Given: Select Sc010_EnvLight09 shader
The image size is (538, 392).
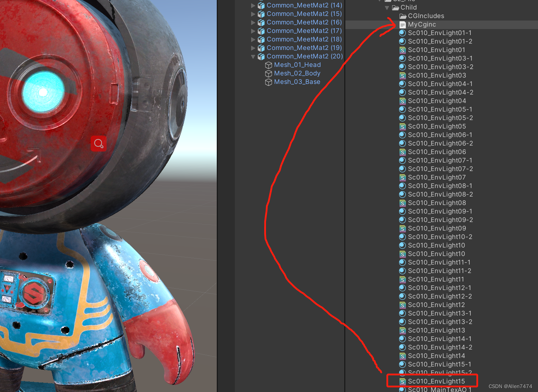Looking at the screenshot, I should click(x=437, y=228).
